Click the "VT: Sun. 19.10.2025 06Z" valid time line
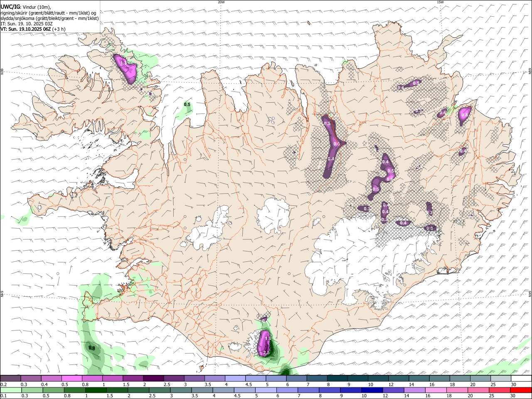532x399 pixels. 27,29
